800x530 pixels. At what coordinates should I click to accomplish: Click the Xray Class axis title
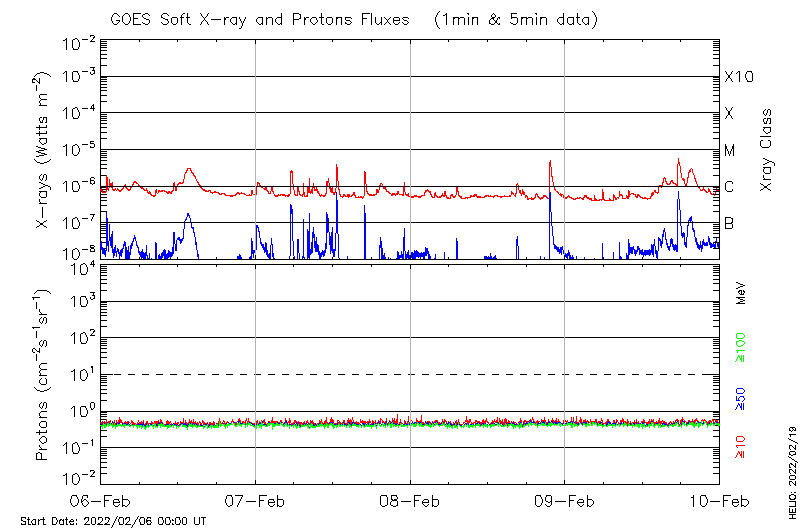click(x=767, y=150)
